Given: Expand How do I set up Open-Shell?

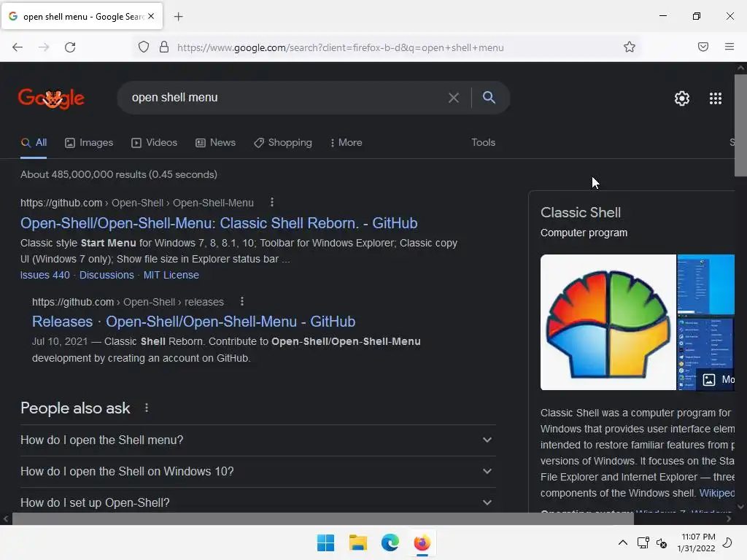Looking at the screenshot, I should coord(258,502).
